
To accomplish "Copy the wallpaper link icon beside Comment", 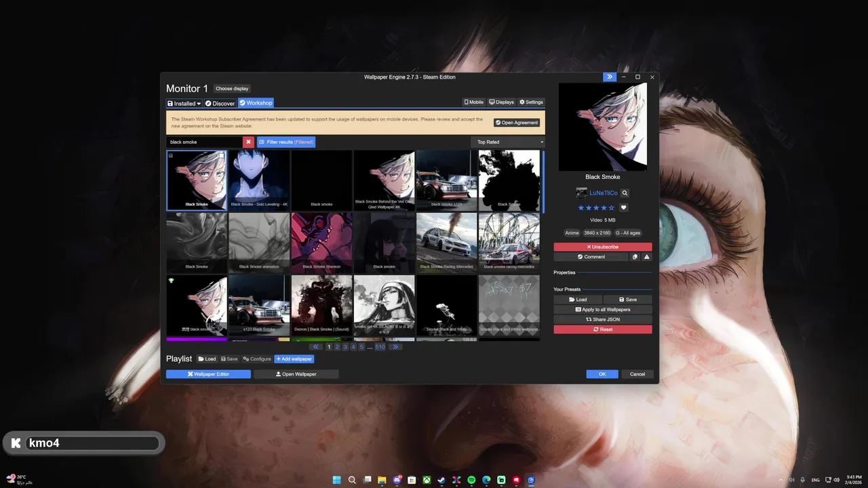I will [x=635, y=257].
